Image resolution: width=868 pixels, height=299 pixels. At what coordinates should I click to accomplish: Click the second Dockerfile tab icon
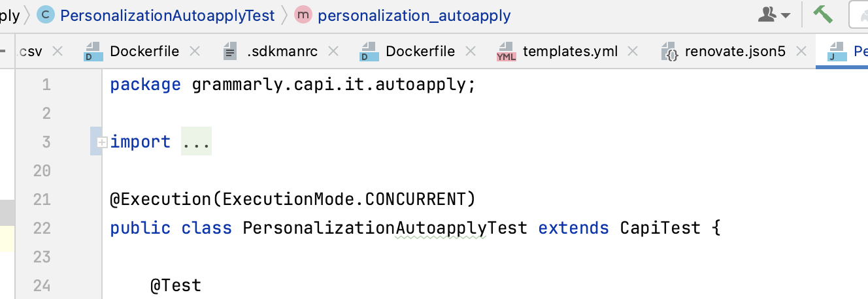click(369, 52)
